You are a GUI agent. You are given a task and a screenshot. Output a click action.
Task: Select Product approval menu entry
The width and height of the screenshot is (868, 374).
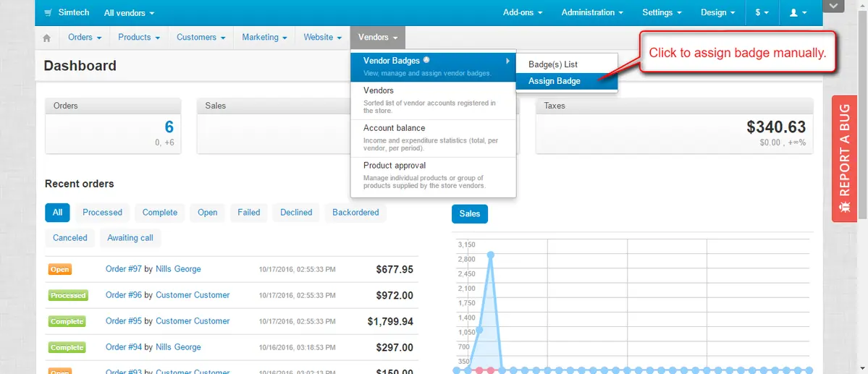click(394, 166)
